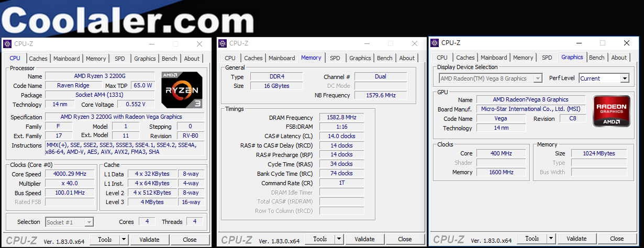Switch to Graphics tab in the middle window
The height and width of the screenshot is (248, 644).
[x=360, y=58]
